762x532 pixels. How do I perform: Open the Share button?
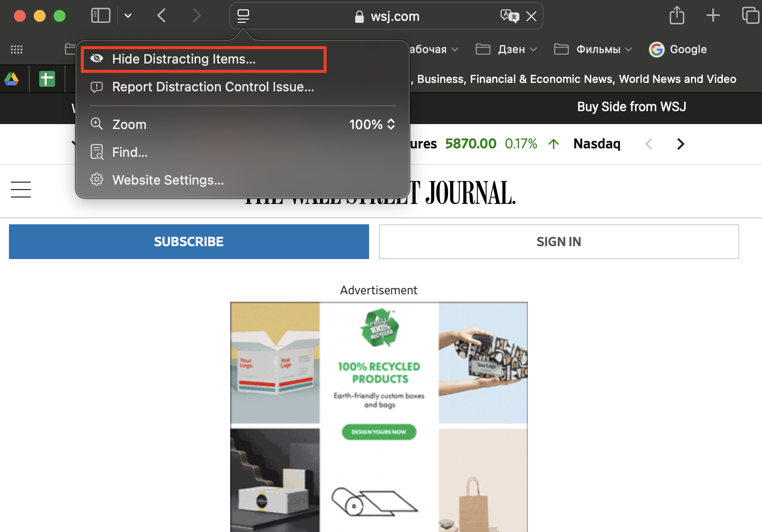click(x=677, y=15)
